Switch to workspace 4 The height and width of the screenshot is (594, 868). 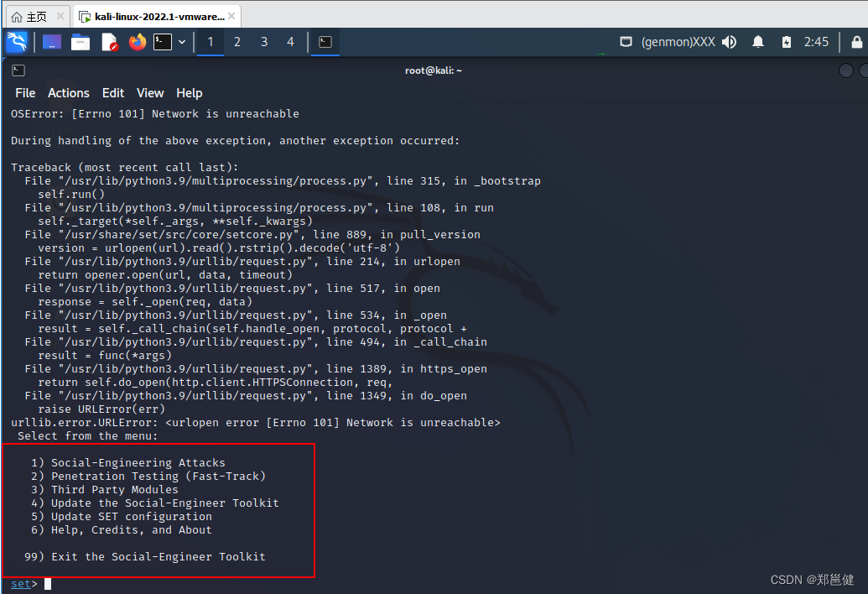[291, 42]
